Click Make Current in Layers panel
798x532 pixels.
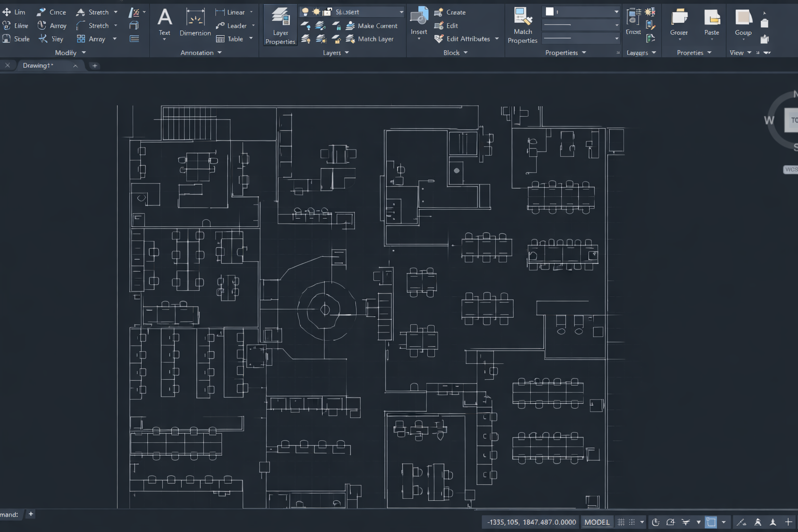[374, 25]
